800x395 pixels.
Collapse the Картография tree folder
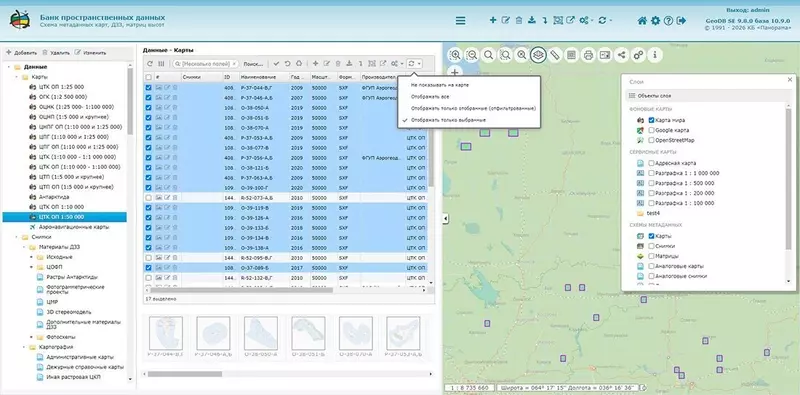[24, 347]
